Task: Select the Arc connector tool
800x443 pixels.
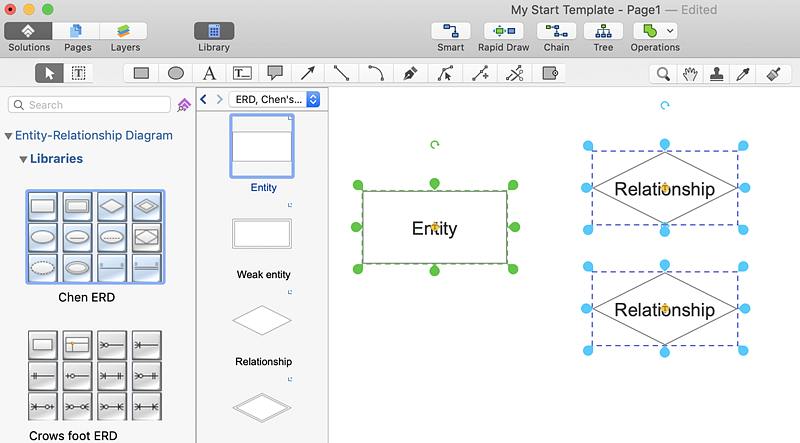Action: pyautogui.click(x=375, y=73)
